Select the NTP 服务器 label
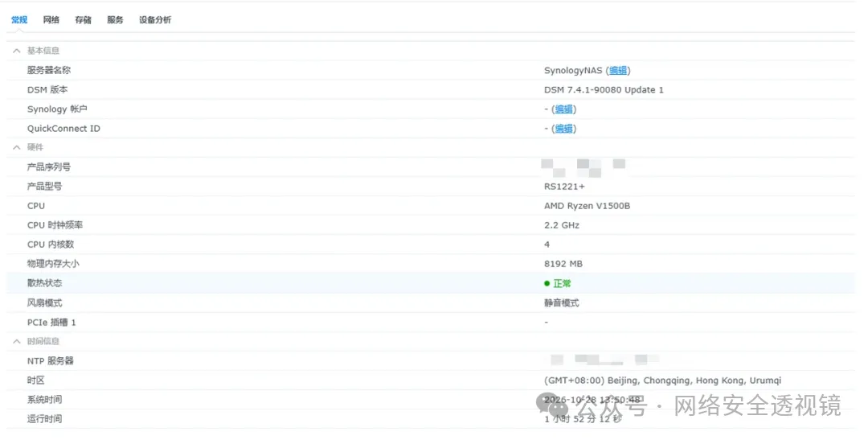 click(51, 360)
